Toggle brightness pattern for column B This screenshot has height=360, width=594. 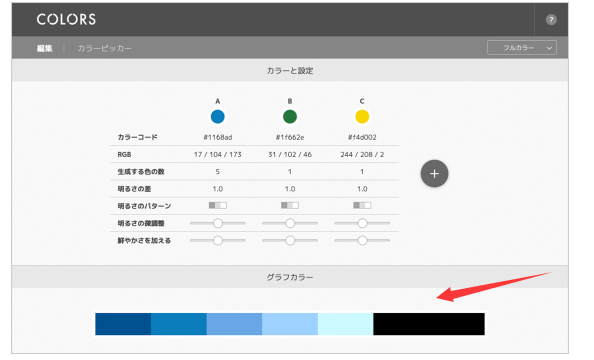(290, 205)
